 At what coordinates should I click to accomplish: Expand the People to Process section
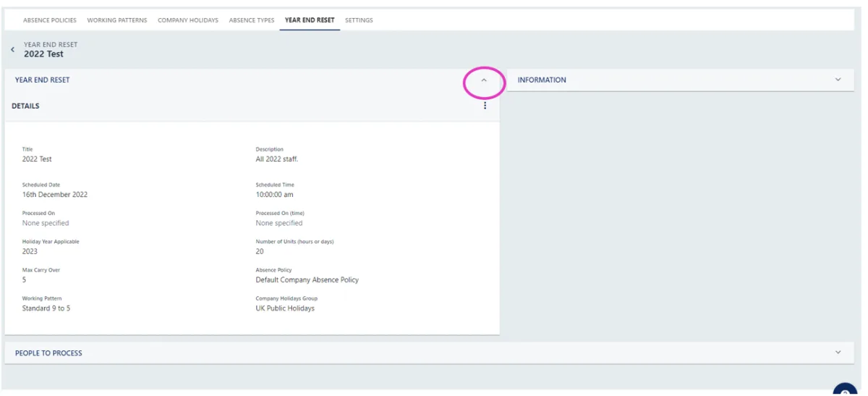coord(838,353)
